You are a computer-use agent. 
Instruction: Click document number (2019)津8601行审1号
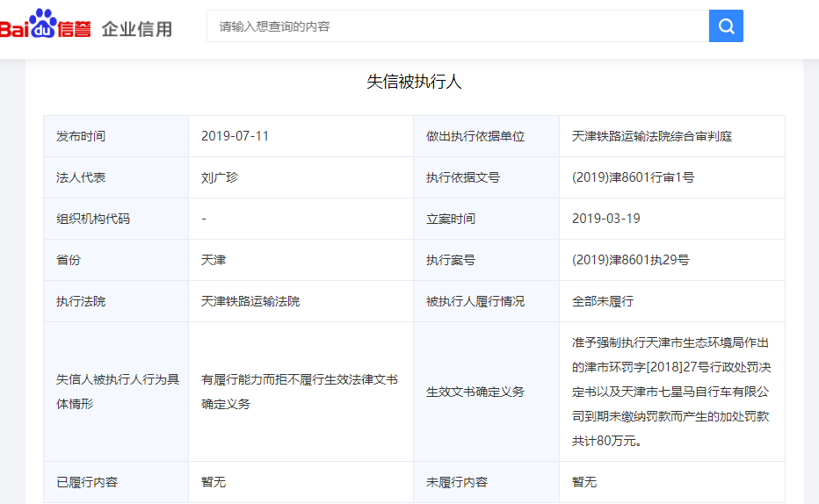click(633, 177)
